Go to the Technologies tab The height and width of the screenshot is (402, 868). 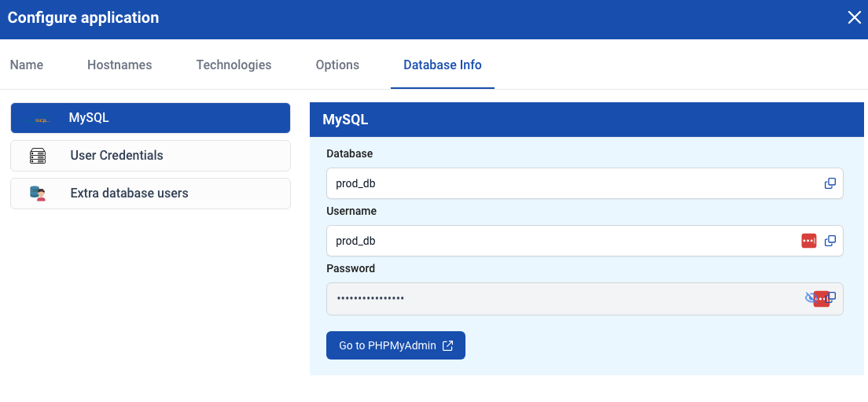(x=234, y=65)
